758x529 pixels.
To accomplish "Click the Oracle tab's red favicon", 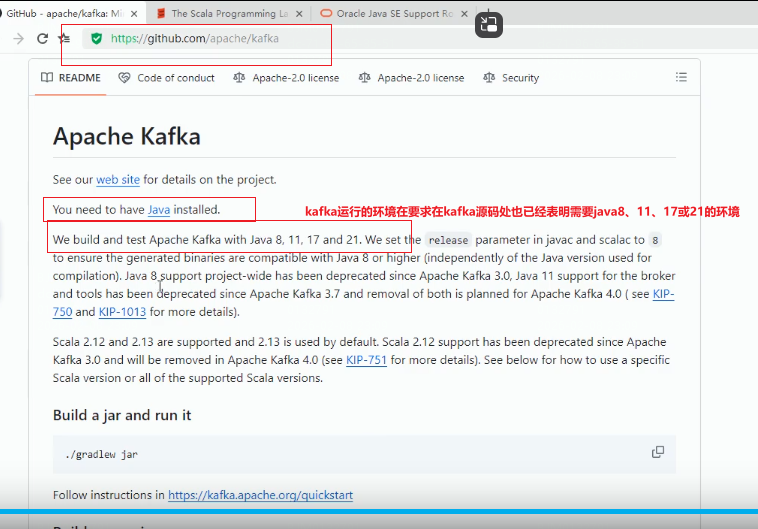I will [x=326, y=14].
